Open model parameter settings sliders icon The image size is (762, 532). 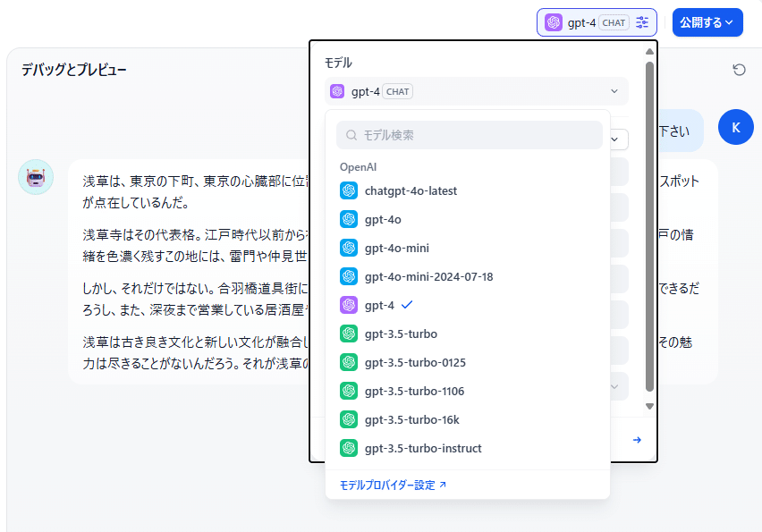pyautogui.click(x=642, y=22)
